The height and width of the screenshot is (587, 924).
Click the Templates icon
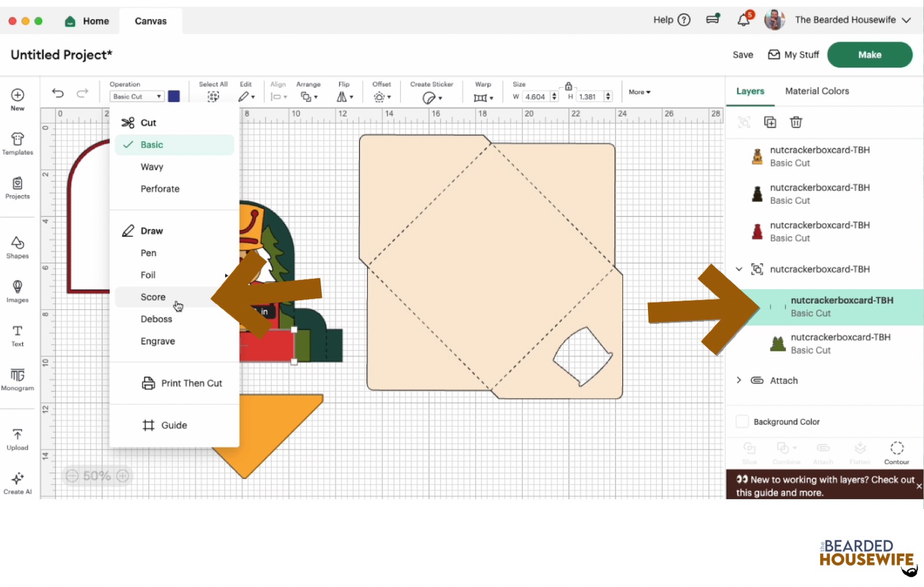tap(17, 143)
